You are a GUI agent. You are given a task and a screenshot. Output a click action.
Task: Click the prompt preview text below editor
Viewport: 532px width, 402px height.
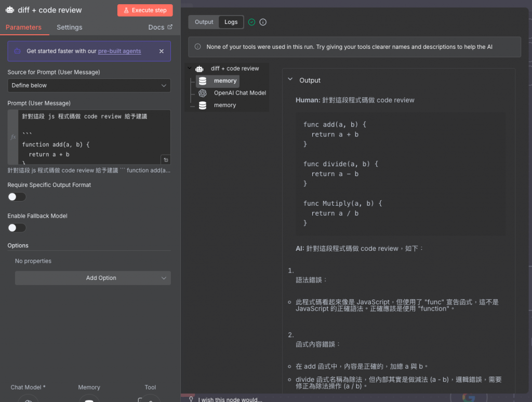point(89,170)
